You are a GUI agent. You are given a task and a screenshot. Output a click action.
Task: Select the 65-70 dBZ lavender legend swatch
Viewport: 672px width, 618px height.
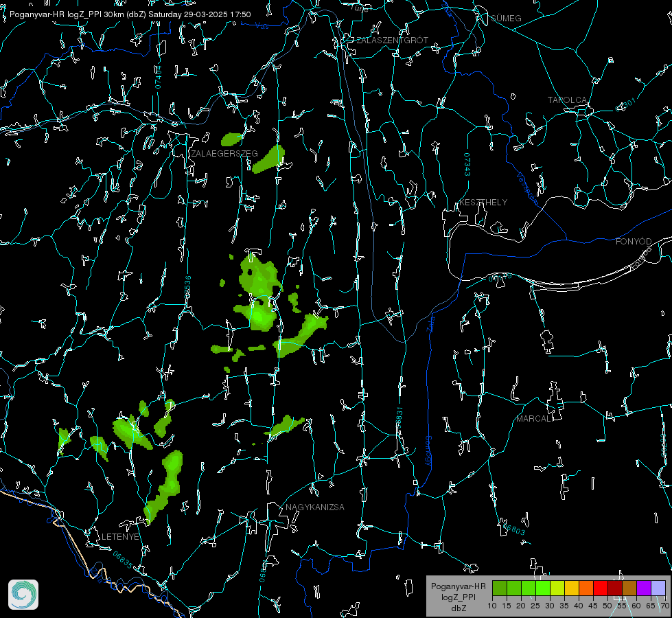[658, 588]
